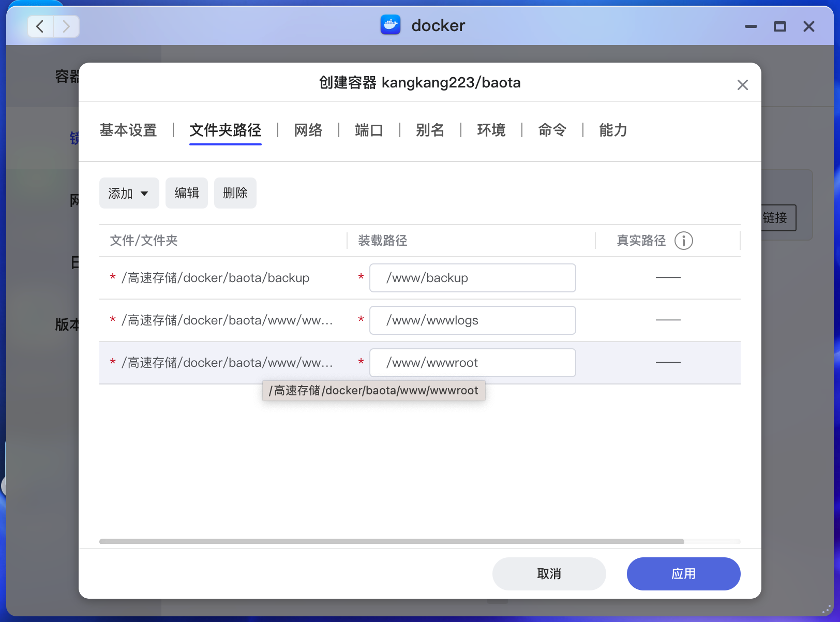Close the create container dialog
The height and width of the screenshot is (622, 840).
tap(742, 85)
